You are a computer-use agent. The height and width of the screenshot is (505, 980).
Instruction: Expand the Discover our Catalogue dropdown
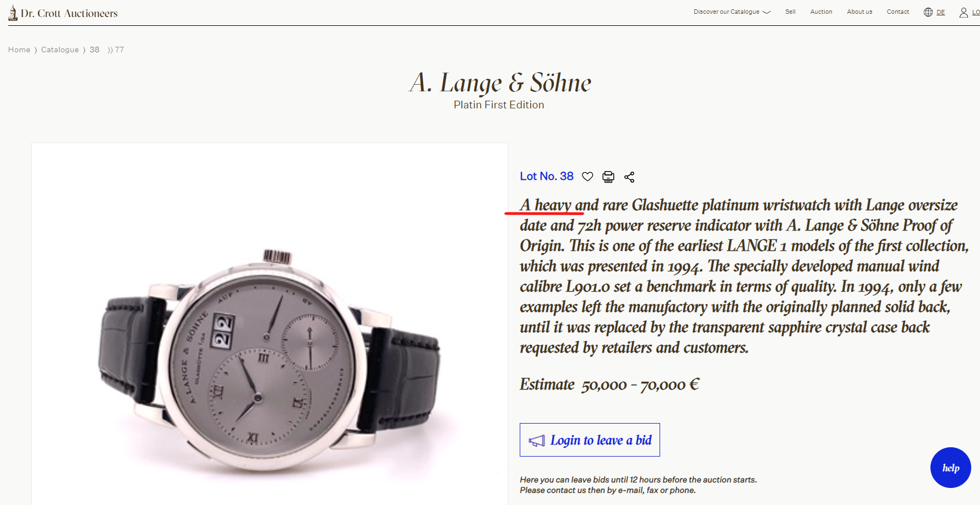(x=732, y=12)
